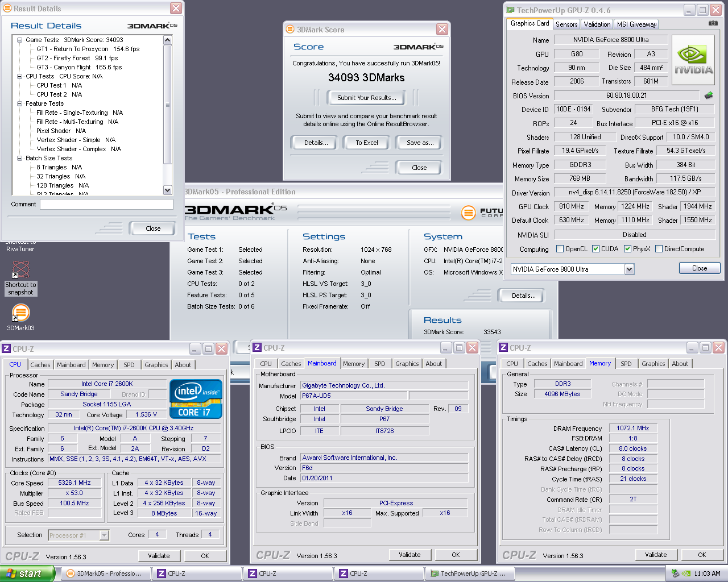Viewport: 728px width, 582px height.
Task: Click the DRAM Frequency value 1072.1 MHz
Action: coord(632,428)
